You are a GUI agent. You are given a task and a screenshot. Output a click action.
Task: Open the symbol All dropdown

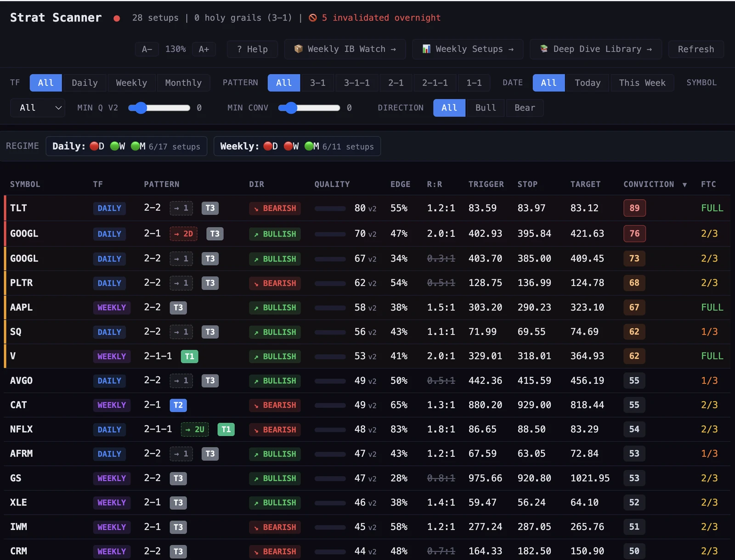38,108
